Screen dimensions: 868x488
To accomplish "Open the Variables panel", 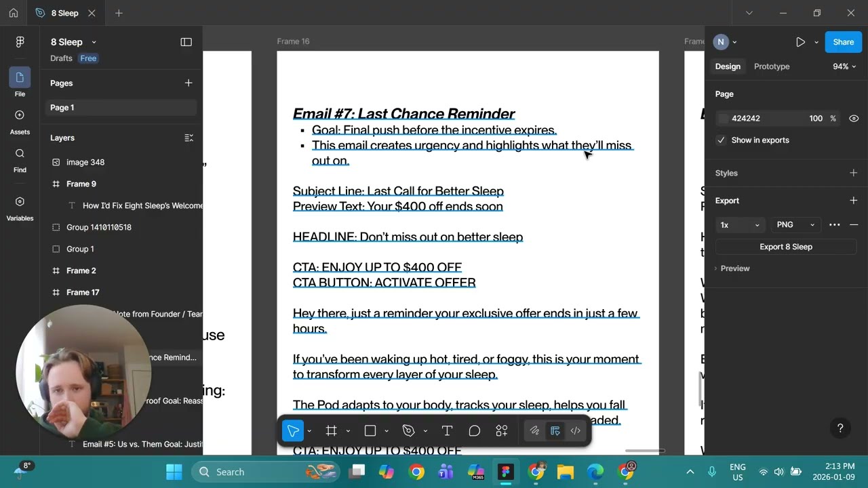I will 20,209.
